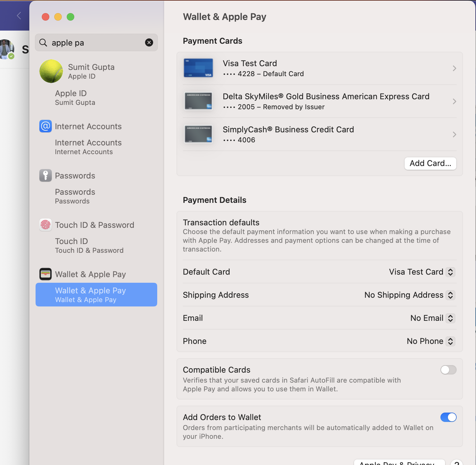This screenshot has width=476, height=465.
Task: Select Sumit Gupta Apple ID result
Action: [96, 71]
